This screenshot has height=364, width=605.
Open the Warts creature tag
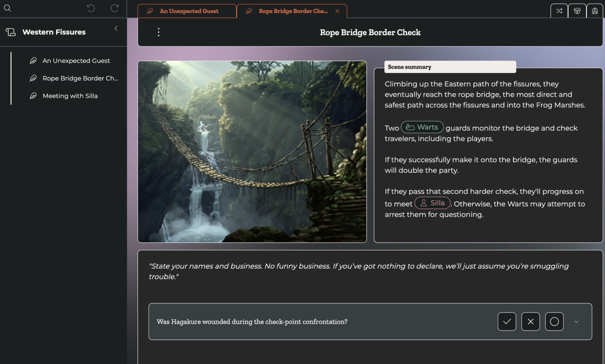click(x=422, y=127)
